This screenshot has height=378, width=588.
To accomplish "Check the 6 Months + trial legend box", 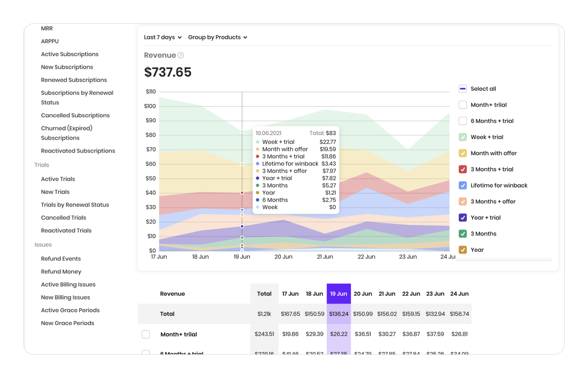I will (462, 121).
